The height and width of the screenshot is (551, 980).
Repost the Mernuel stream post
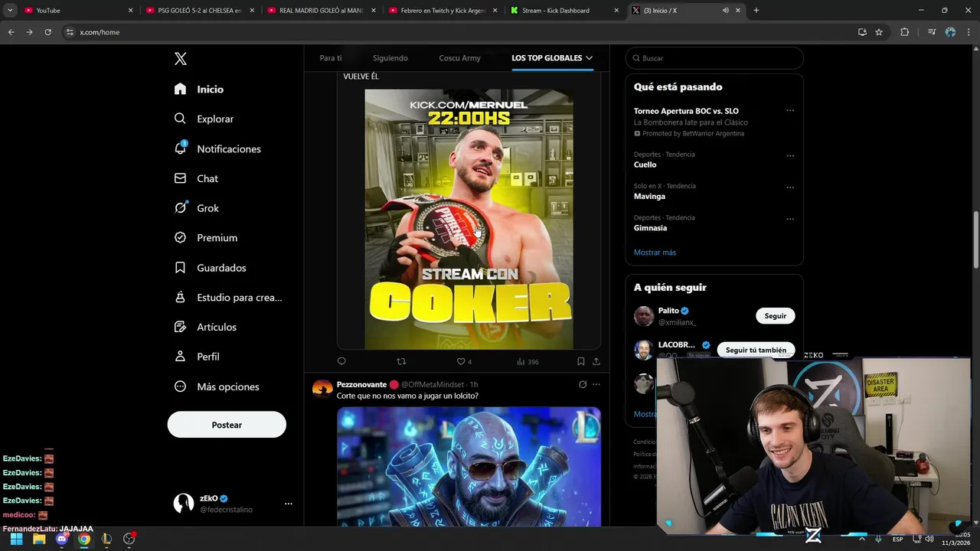401,361
